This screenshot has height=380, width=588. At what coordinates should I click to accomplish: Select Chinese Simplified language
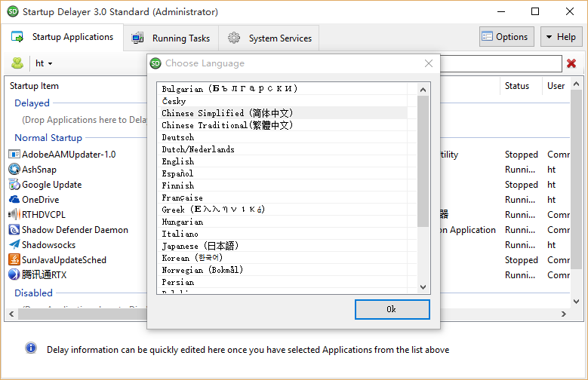[227, 113]
